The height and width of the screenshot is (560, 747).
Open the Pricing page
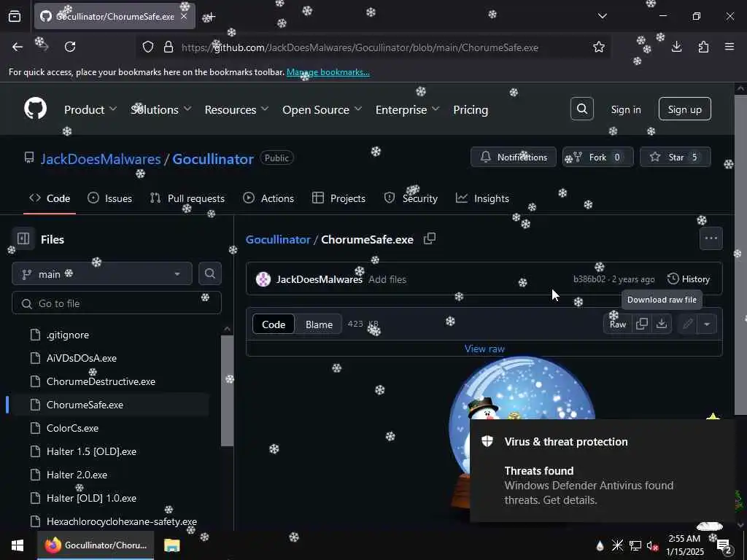[471, 109]
